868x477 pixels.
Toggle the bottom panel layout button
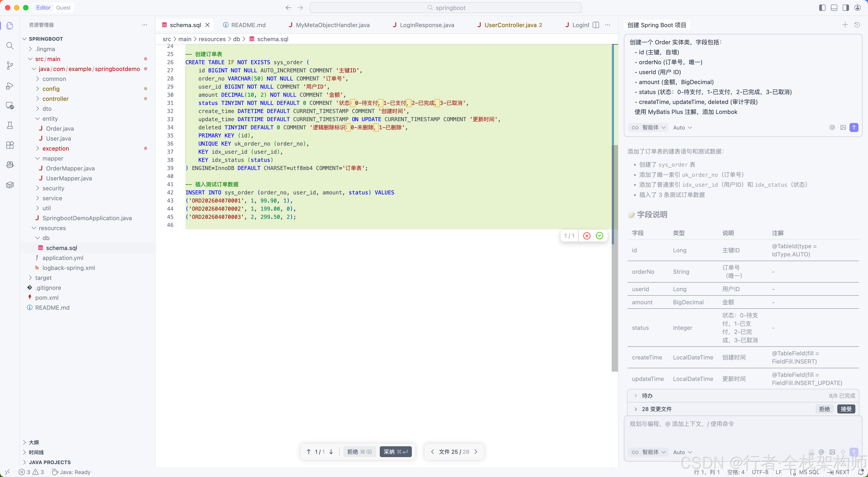(x=834, y=7)
